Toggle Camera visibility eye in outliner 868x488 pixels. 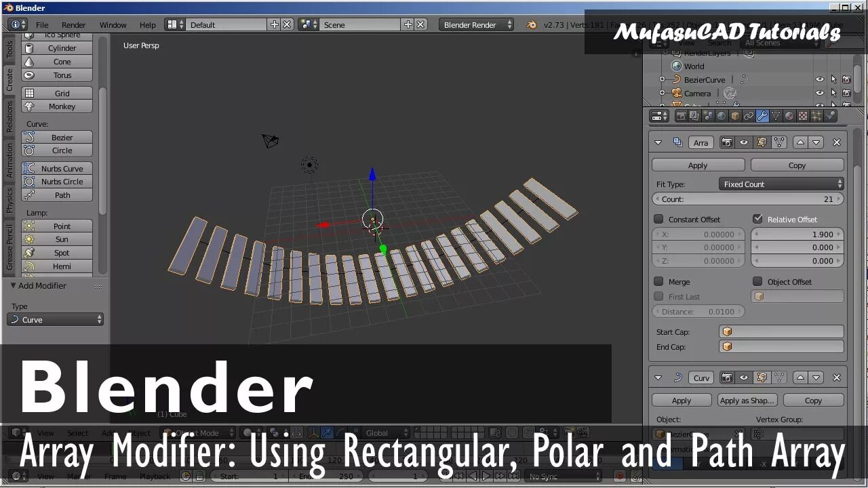(x=820, y=93)
